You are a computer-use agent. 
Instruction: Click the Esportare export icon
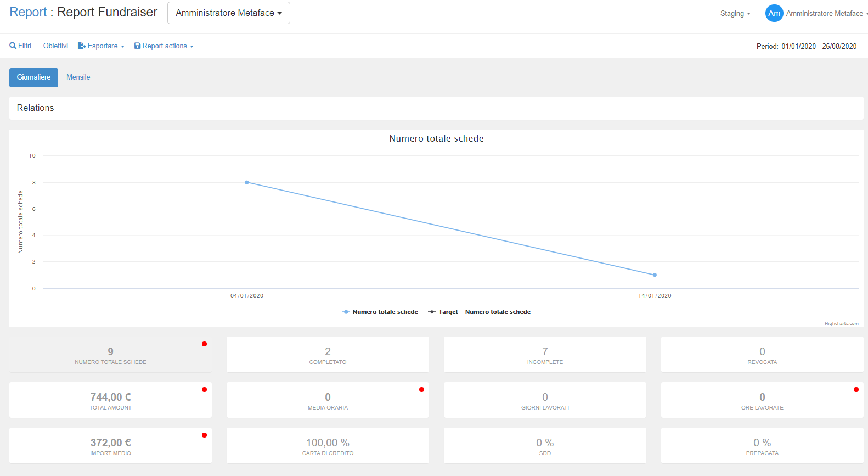pos(82,46)
